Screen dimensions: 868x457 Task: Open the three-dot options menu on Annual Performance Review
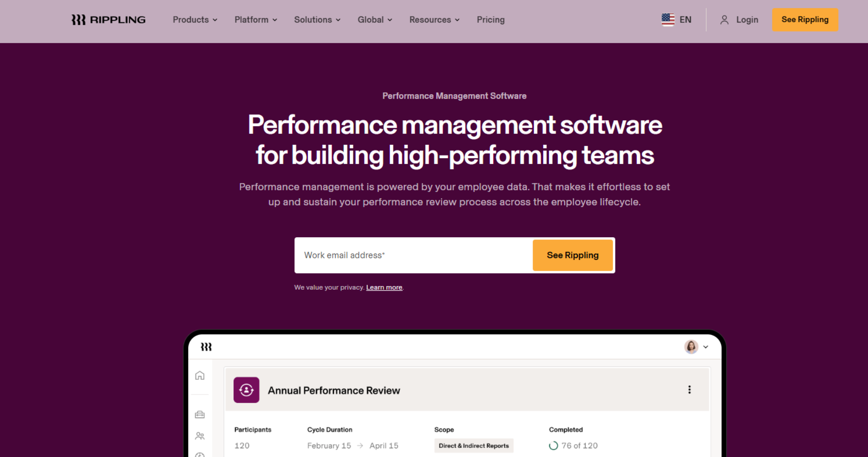point(690,390)
